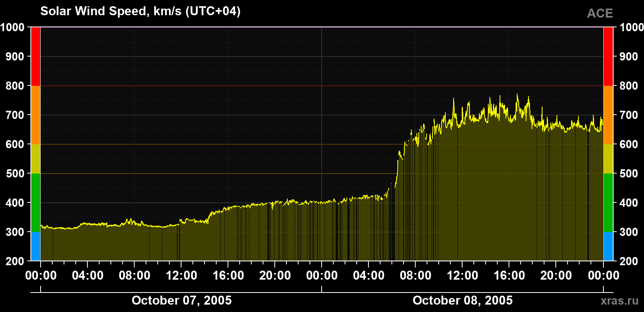
Task: Click the 300 value on the right axis
Action: [x=629, y=232]
